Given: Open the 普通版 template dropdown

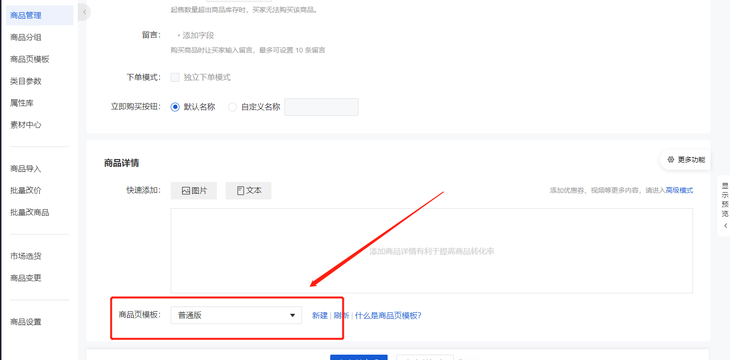Looking at the screenshot, I should [x=236, y=315].
